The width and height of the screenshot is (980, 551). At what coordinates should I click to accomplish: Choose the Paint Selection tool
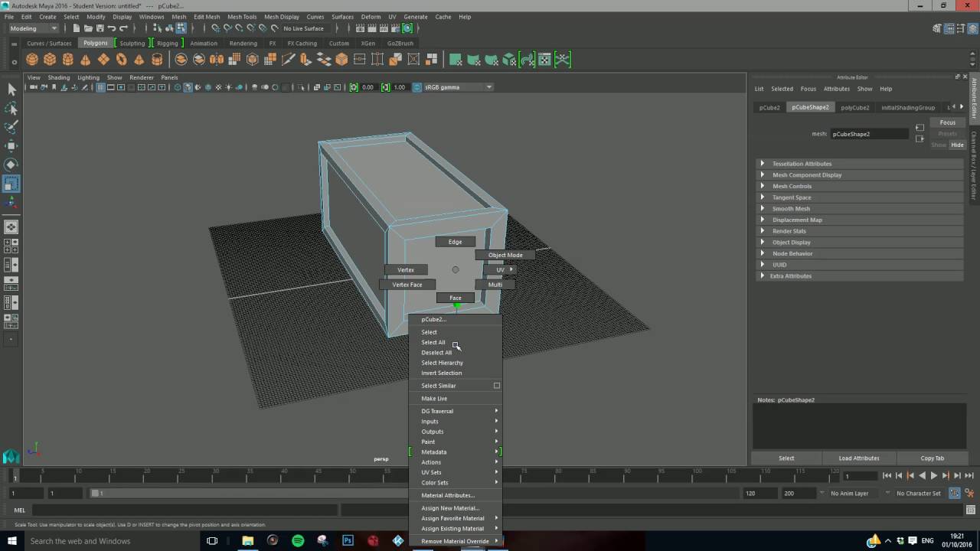click(x=11, y=127)
